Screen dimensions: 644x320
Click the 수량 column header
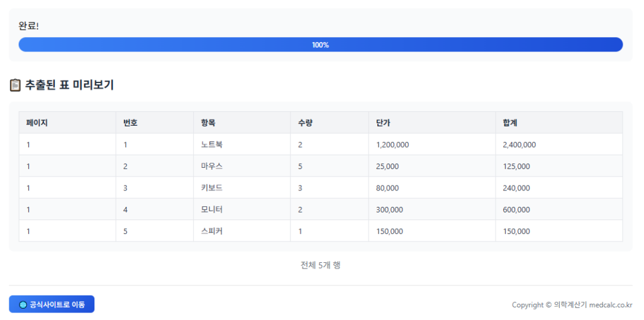(305, 123)
